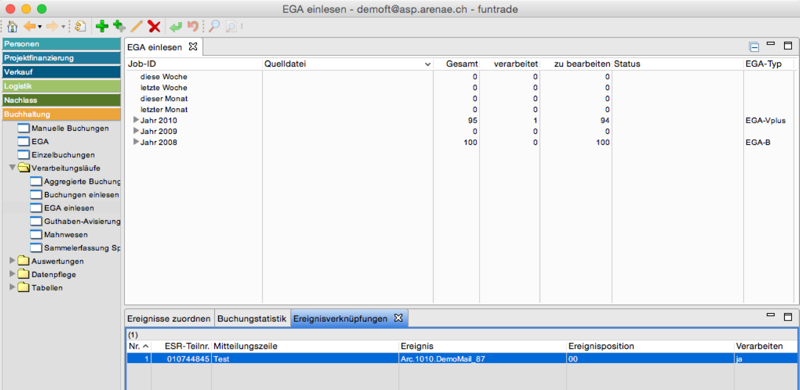Click the Tabellen folder icon

tap(23, 287)
